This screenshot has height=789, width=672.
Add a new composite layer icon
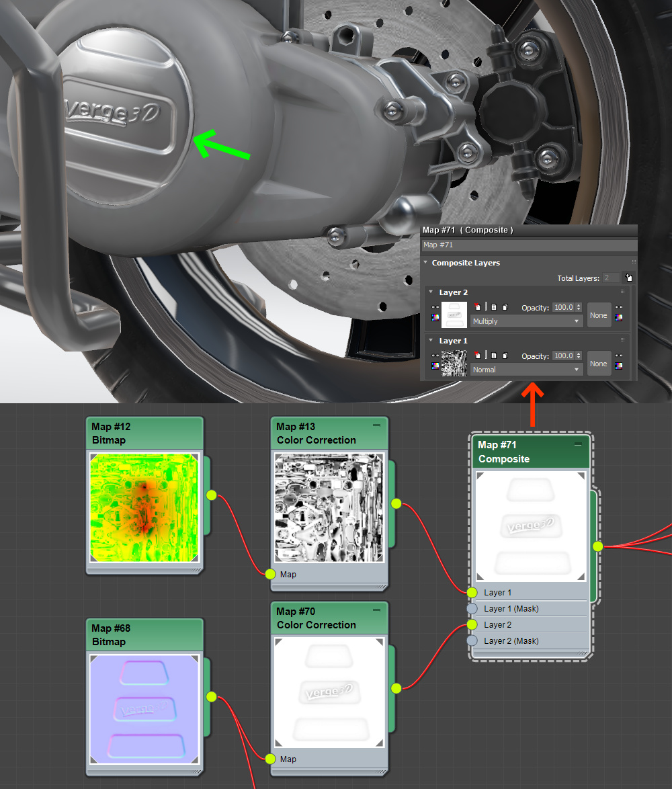(628, 278)
